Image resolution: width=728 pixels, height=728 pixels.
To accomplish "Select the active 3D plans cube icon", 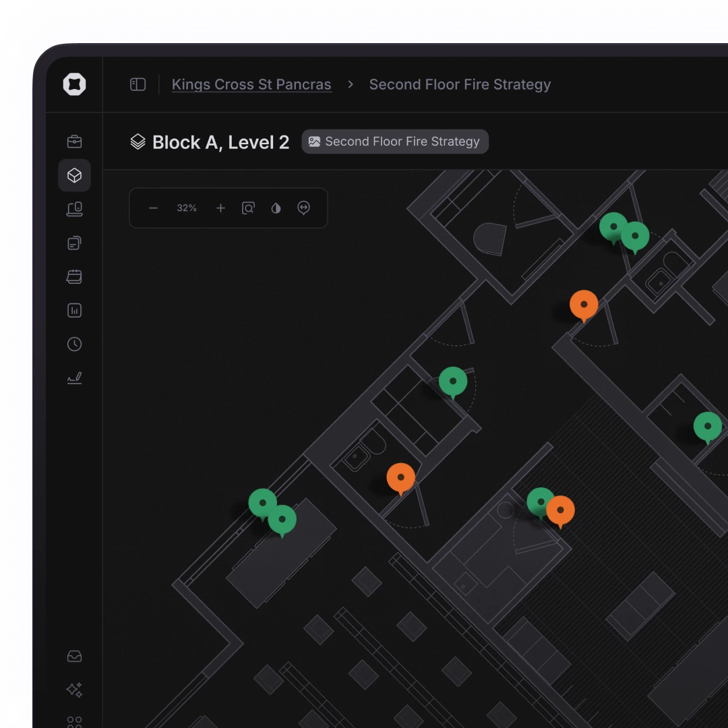I will pyautogui.click(x=74, y=175).
